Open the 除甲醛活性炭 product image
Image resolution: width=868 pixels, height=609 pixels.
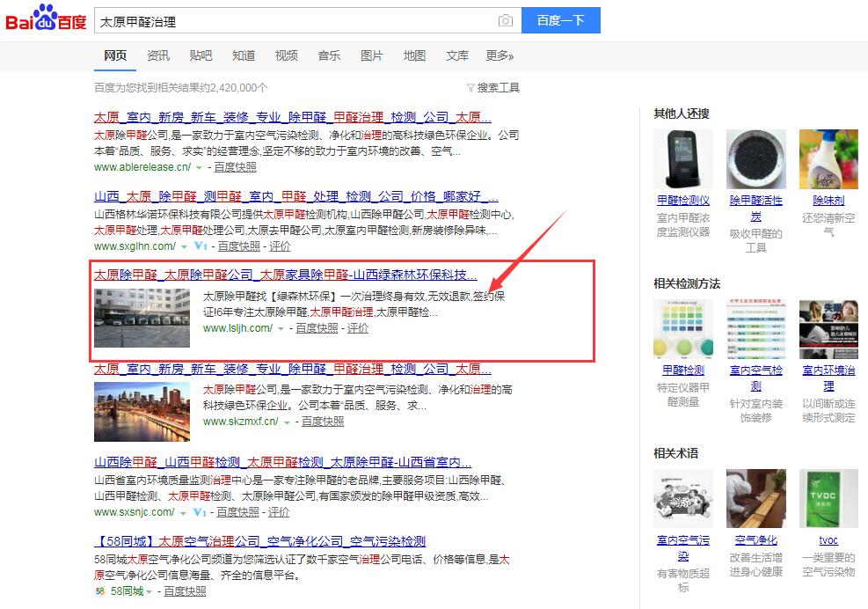point(755,159)
